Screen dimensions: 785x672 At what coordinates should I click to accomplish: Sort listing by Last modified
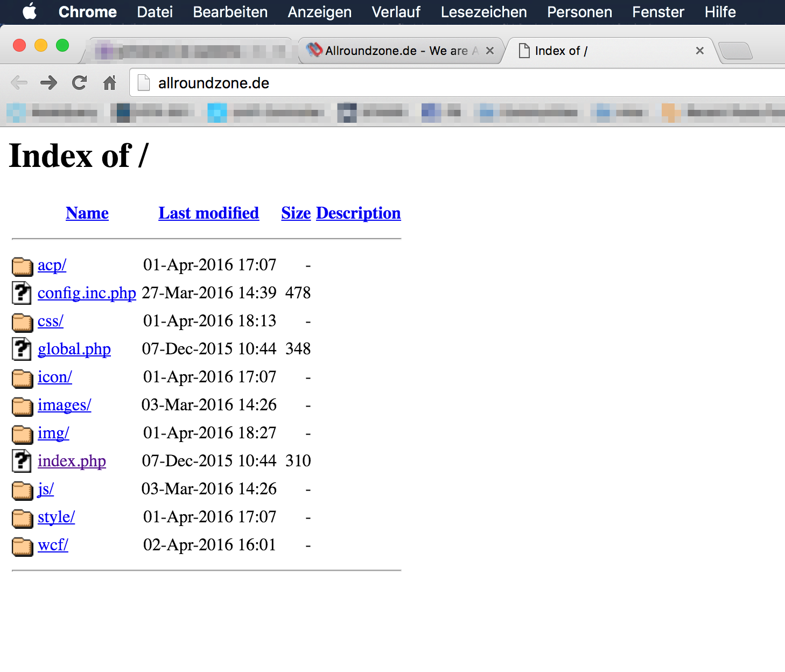tap(208, 213)
